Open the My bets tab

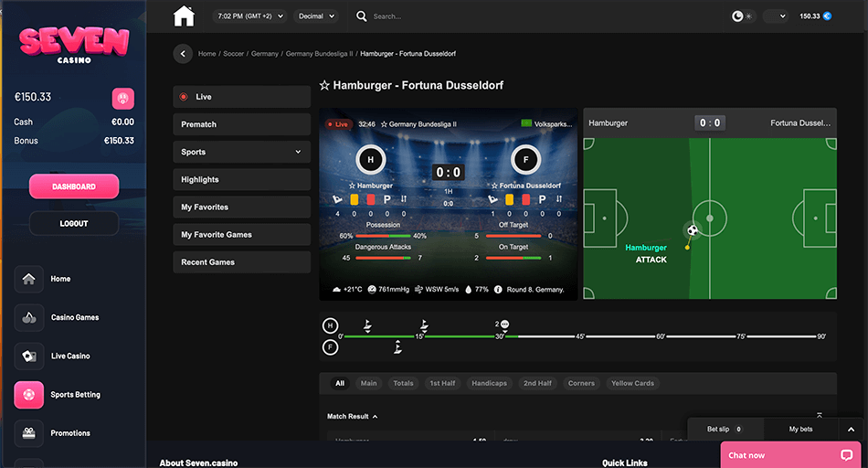click(801, 430)
